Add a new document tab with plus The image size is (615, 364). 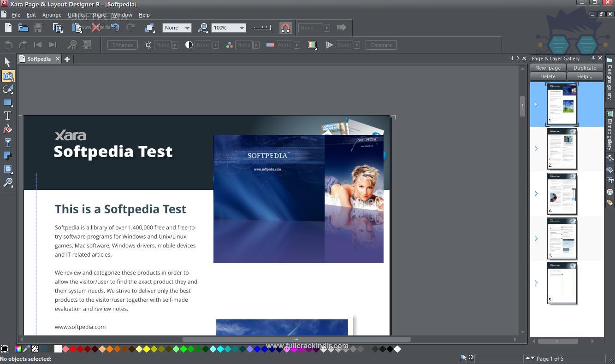(x=67, y=59)
